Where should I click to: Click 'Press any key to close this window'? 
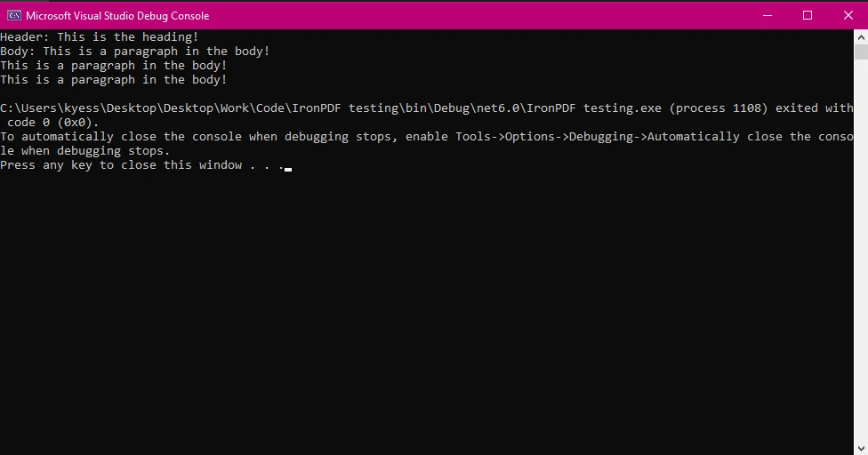pyautogui.click(x=121, y=165)
